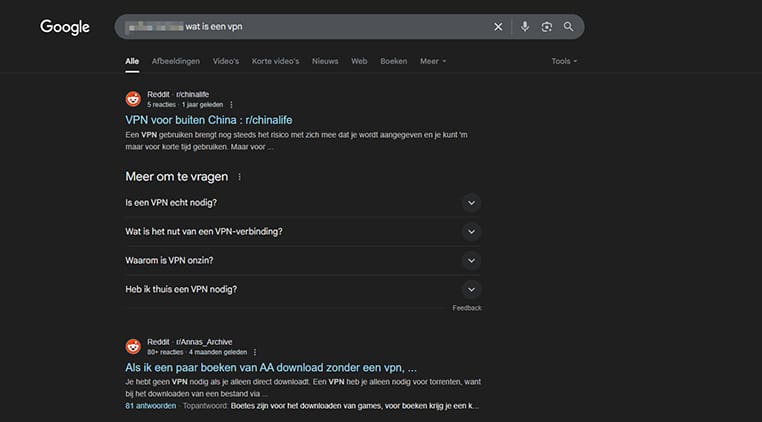This screenshot has width=762, height=422.
Task: Open the three-dot menu beside Meer om te vragen
Action: point(239,177)
